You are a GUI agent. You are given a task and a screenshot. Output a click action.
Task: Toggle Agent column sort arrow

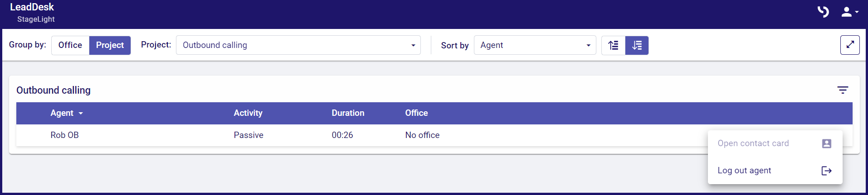tap(81, 113)
